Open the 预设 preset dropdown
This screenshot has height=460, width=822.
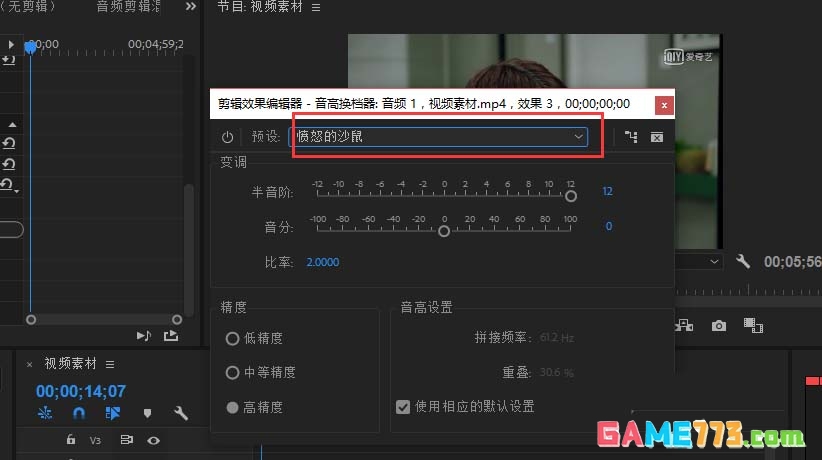tap(438, 137)
